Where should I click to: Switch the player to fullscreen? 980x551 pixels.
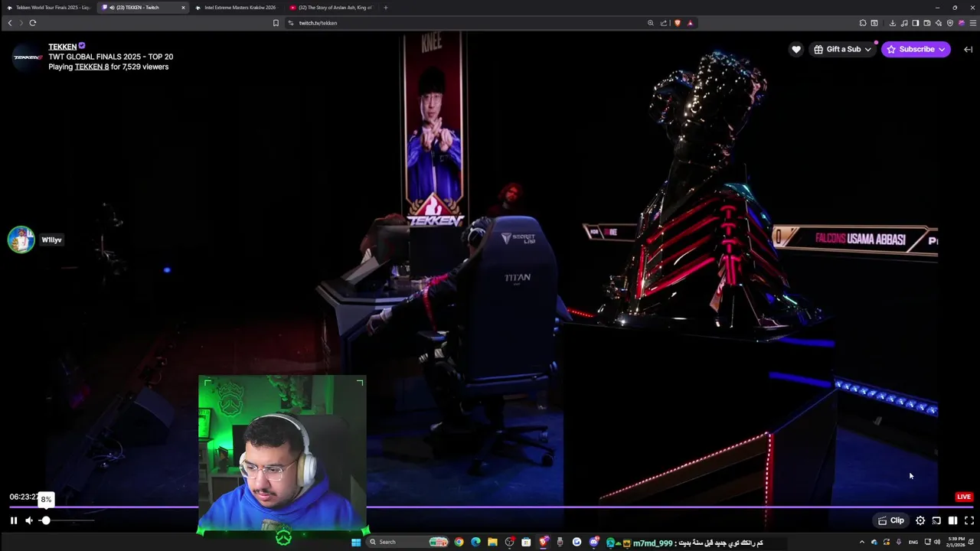(x=969, y=520)
